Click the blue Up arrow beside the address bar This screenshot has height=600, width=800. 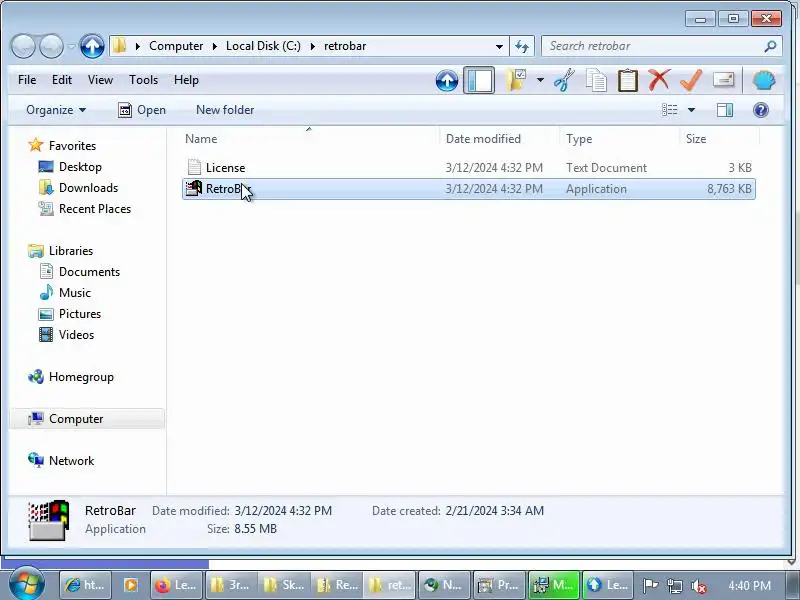pyautogui.click(x=92, y=46)
